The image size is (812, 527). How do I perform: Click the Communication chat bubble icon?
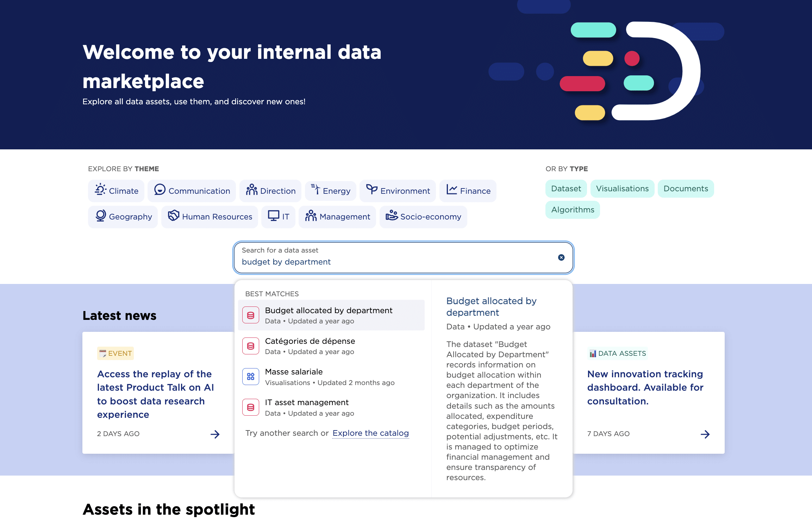tap(160, 190)
